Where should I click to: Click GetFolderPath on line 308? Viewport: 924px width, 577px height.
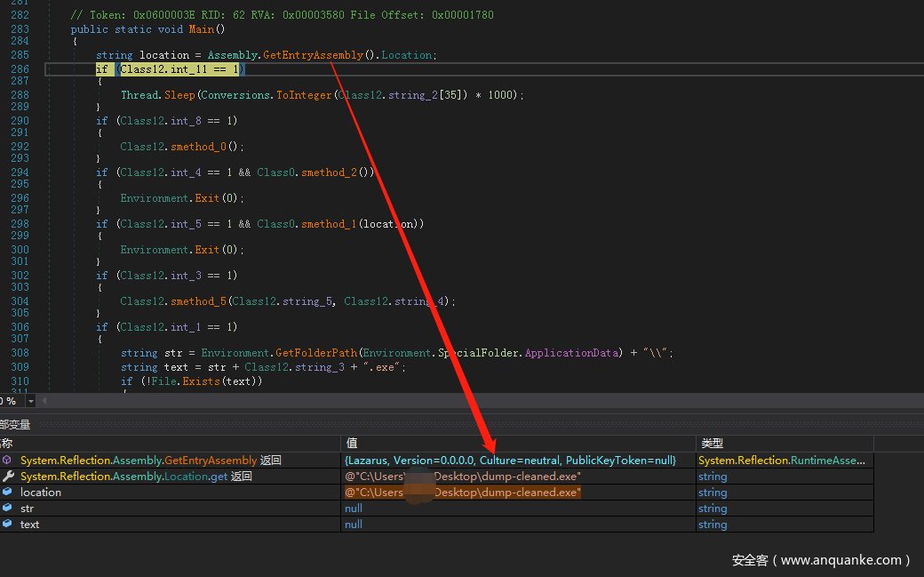[316, 353]
